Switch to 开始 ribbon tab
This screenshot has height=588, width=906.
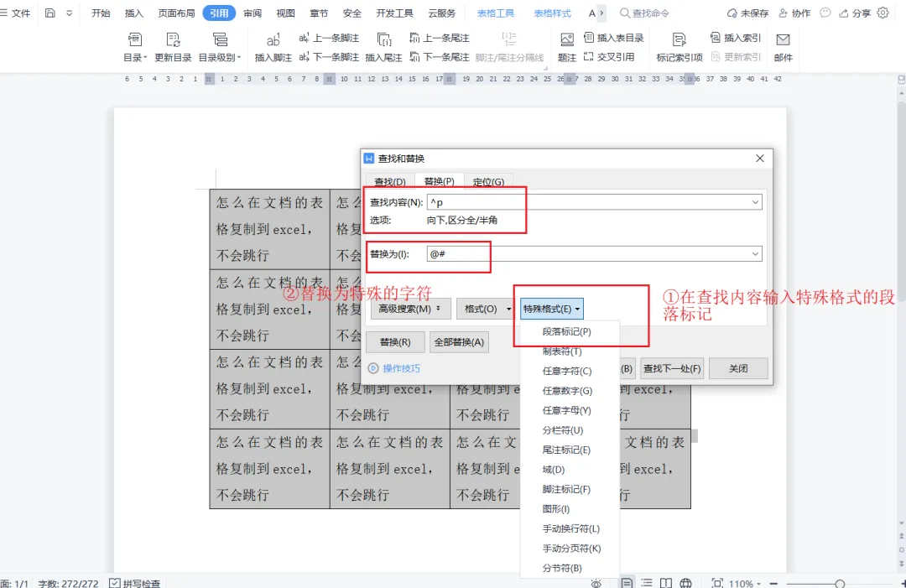[x=101, y=13]
